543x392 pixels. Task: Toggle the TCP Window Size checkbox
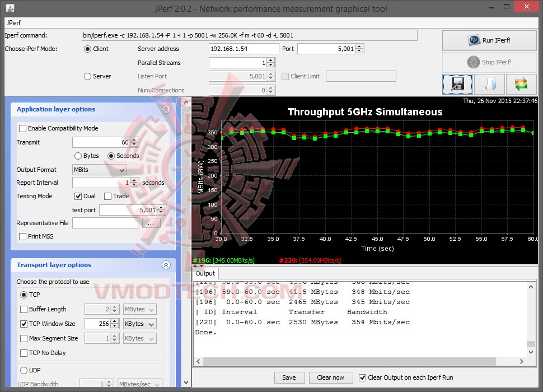pyautogui.click(x=24, y=324)
